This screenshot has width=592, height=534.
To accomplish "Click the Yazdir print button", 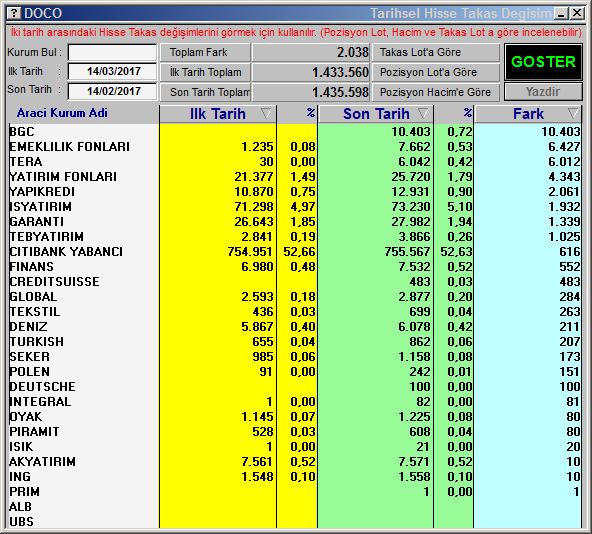I will tap(543, 91).
